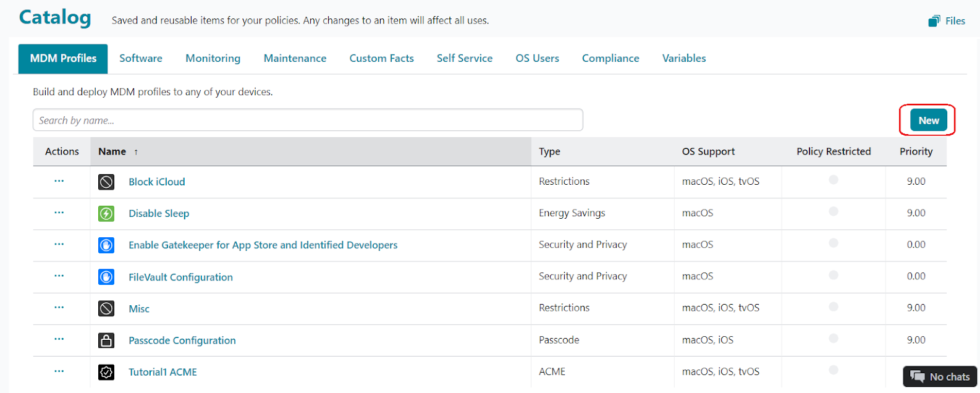
Task: Click Security and Privacy in Gatekeeper row
Action: 583,245
